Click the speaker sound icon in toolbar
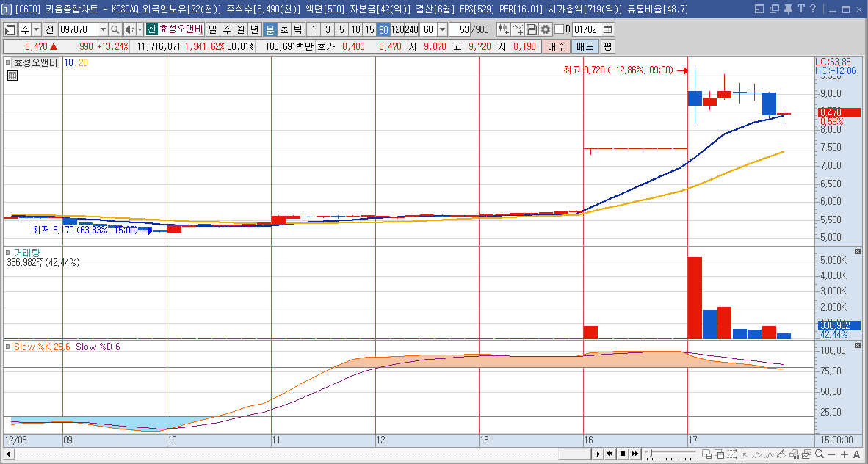The height and width of the screenshot is (464, 868). [x=129, y=29]
